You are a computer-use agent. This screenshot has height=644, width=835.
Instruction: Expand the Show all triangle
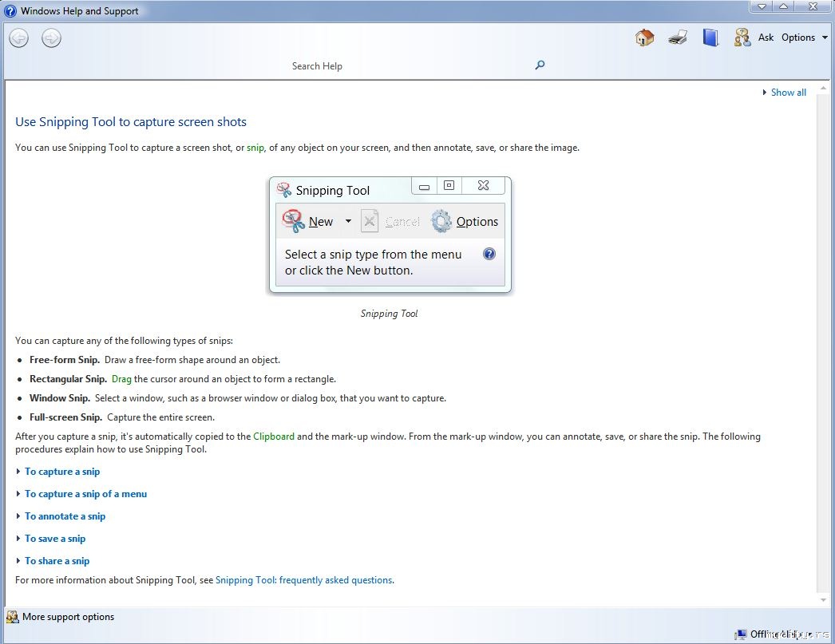(x=765, y=92)
